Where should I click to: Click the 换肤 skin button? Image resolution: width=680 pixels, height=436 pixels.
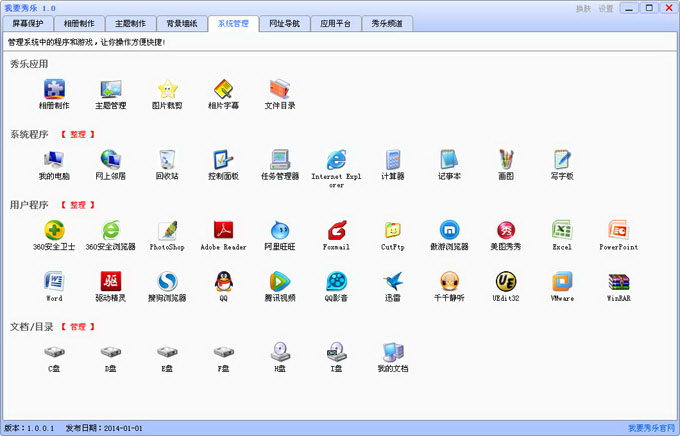(x=583, y=9)
